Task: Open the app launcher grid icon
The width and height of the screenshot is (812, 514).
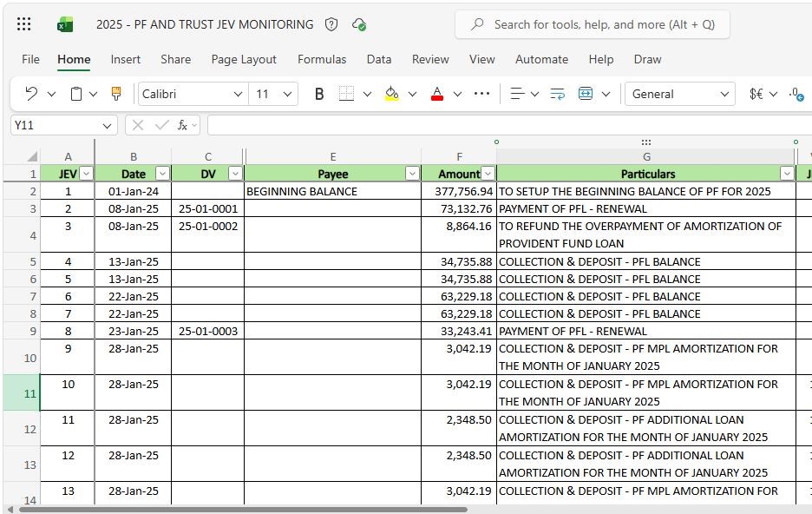Action: pos(23,24)
